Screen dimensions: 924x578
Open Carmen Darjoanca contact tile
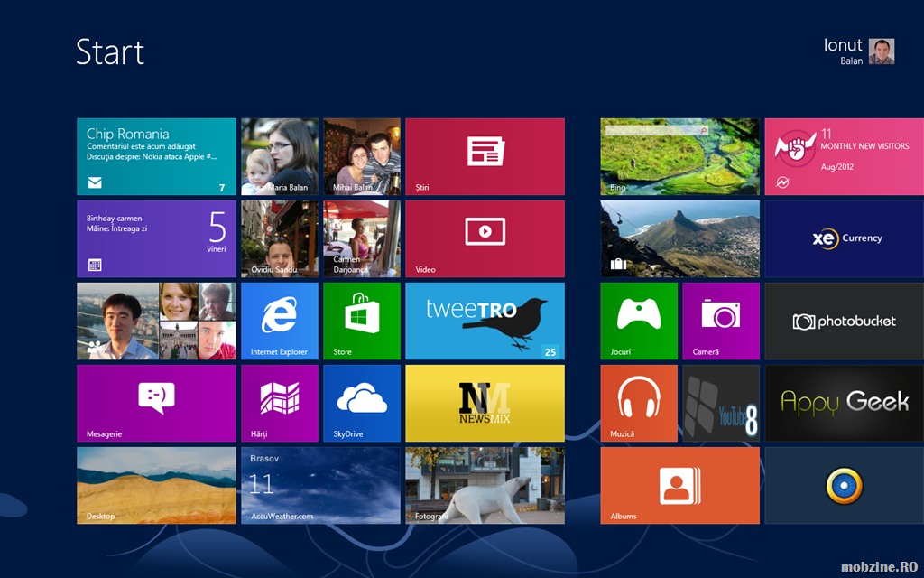pyautogui.click(x=362, y=238)
